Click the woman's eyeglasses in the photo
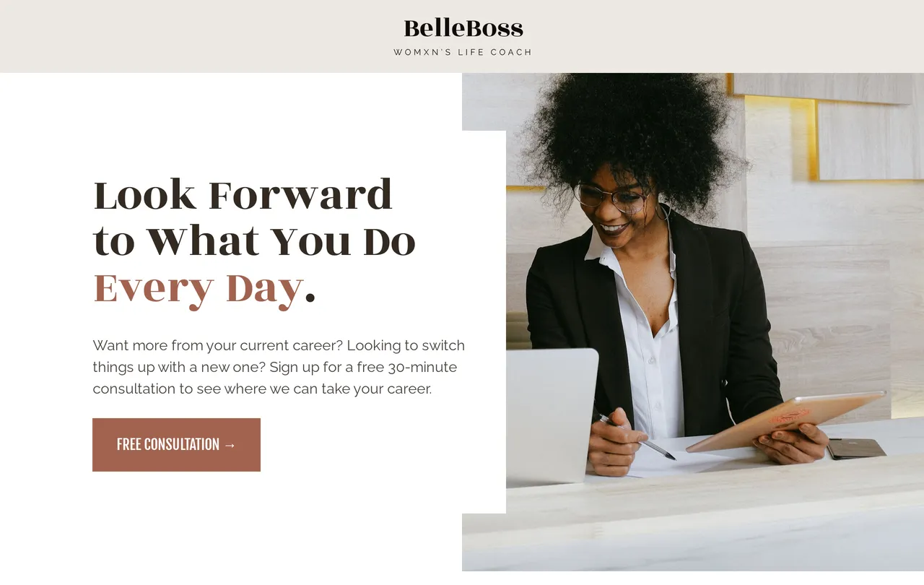 [614, 196]
